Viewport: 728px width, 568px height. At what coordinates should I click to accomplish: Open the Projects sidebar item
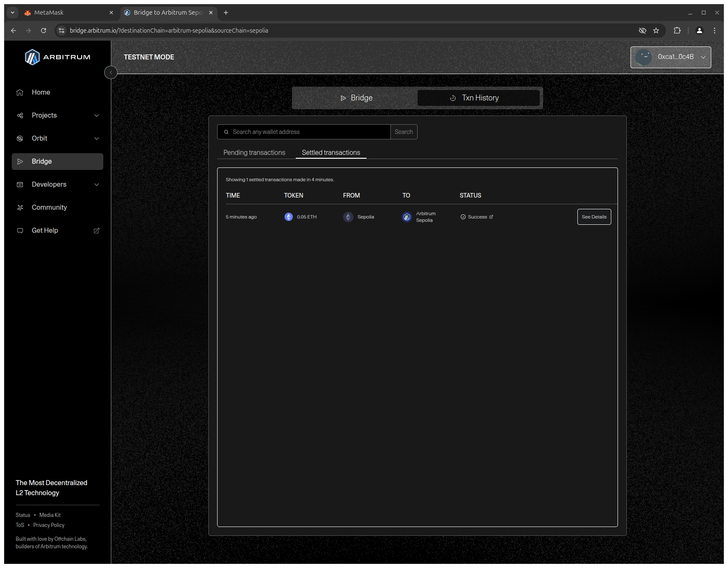coord(57,116)
